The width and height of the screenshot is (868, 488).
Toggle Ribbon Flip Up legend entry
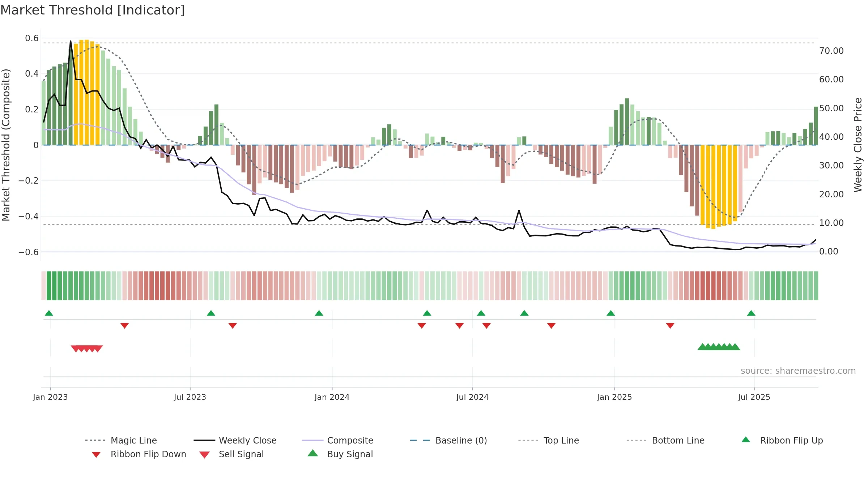782,440
